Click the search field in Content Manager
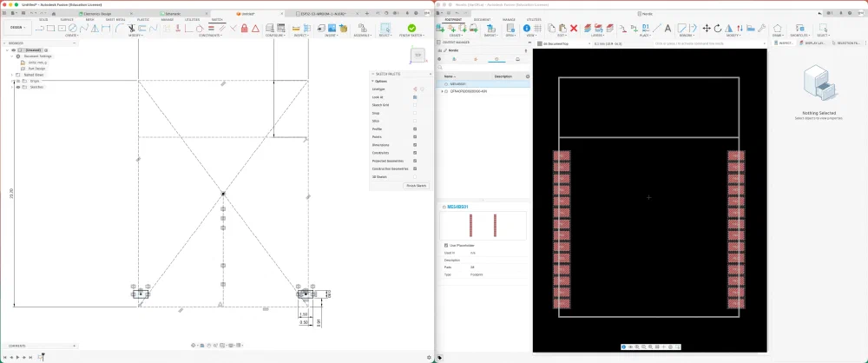Image resolution: width=868 pixels, height=363 pixels. pos(483,67)
